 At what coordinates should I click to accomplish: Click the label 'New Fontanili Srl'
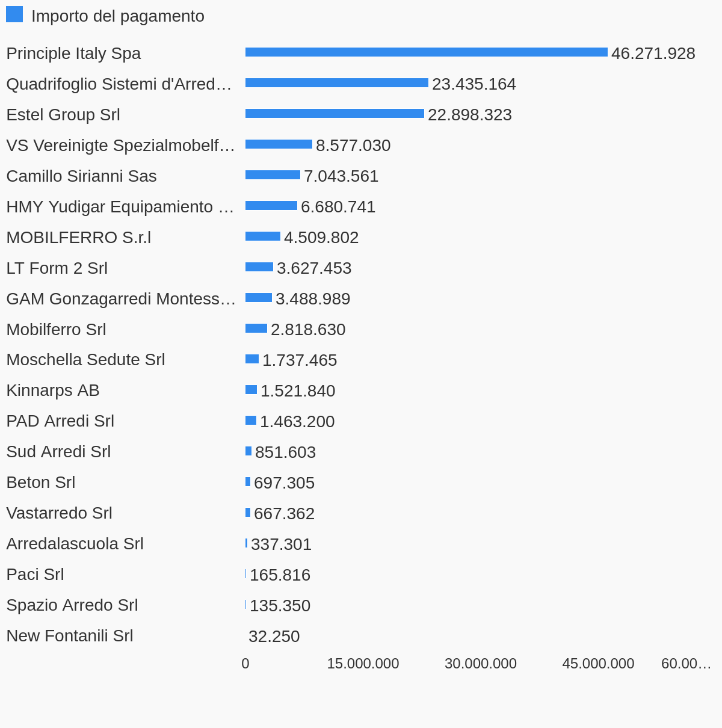point(70,636)
